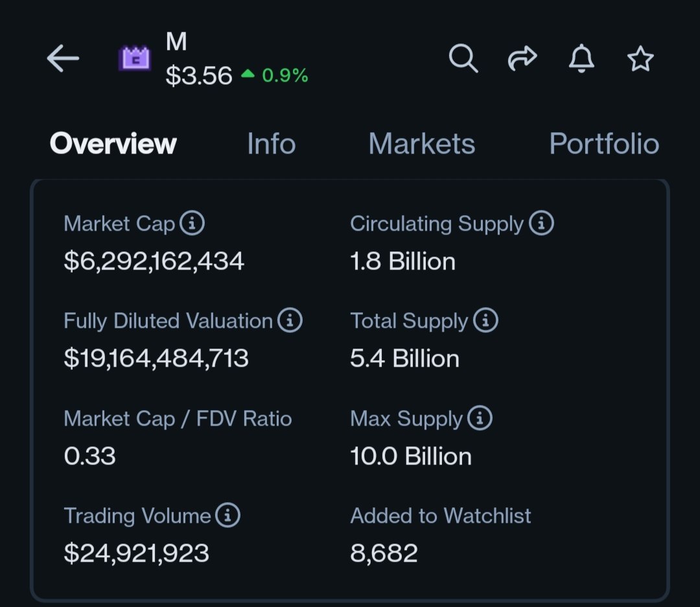700x607 pixels.
Task: Switch to the Info tab
Action: click(271, 144)
